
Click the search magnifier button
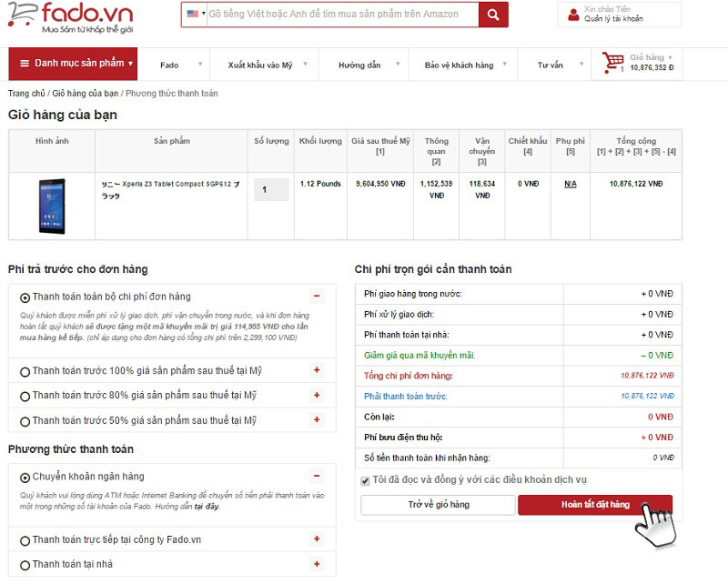click(x=493, y=15)
